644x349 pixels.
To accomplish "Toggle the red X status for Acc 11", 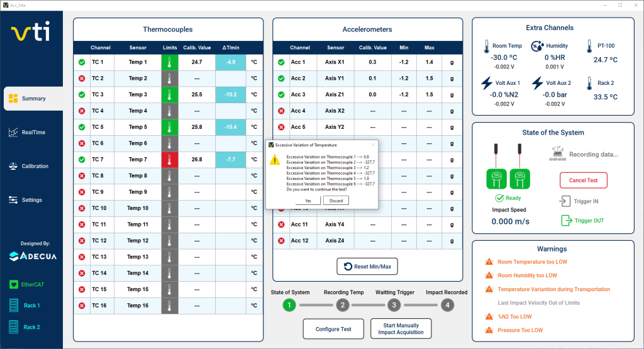I will pos(280,224).
